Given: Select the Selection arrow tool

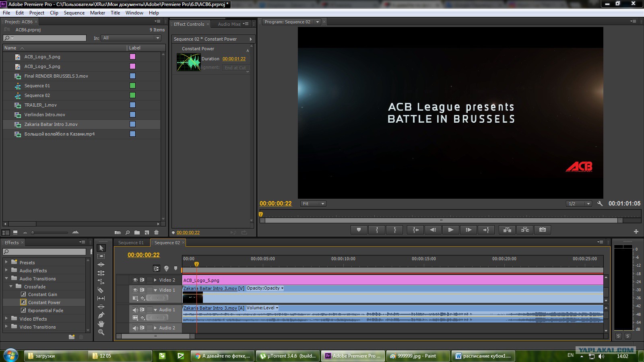Looking at the screenshot, I should pyautogui.click(x=101, y=248).
